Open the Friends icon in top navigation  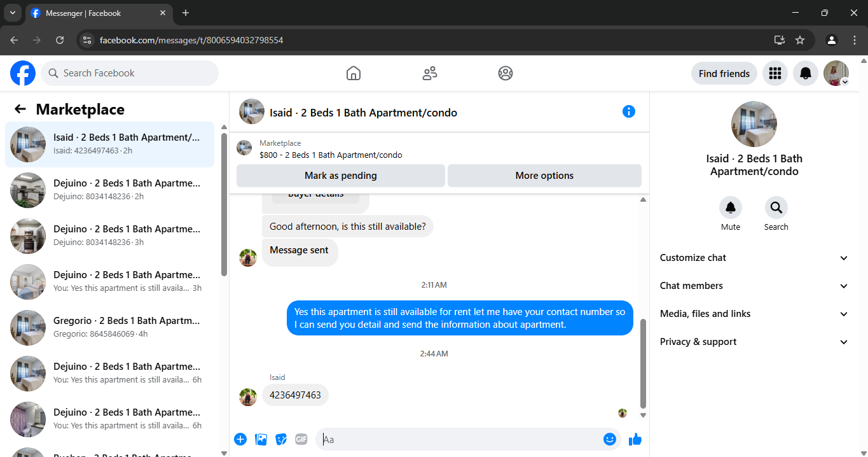(430, 73)
